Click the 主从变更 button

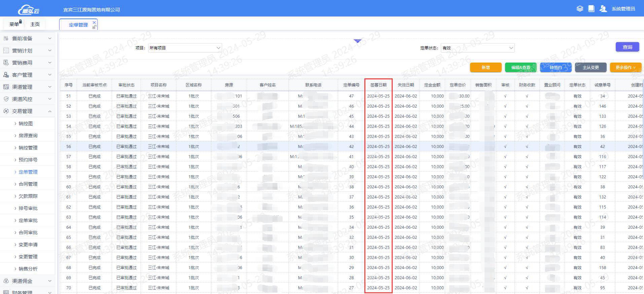591,67
